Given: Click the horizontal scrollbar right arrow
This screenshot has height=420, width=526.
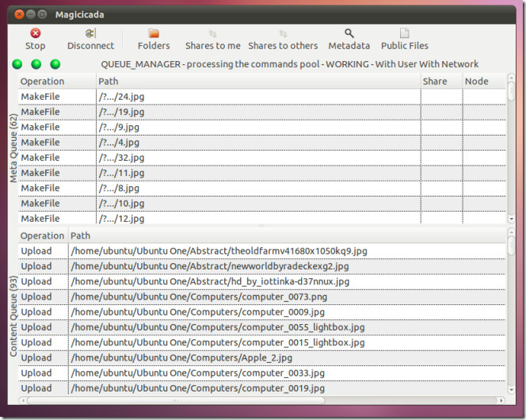Looking at the screenshot, I should click(501, 400).
